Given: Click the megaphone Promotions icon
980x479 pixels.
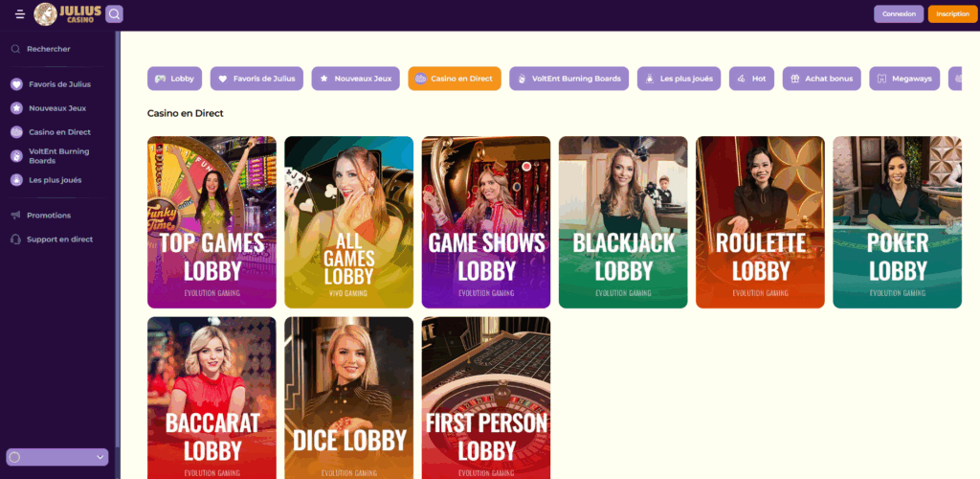Looking at the screenshot, I should click(16, 216).
